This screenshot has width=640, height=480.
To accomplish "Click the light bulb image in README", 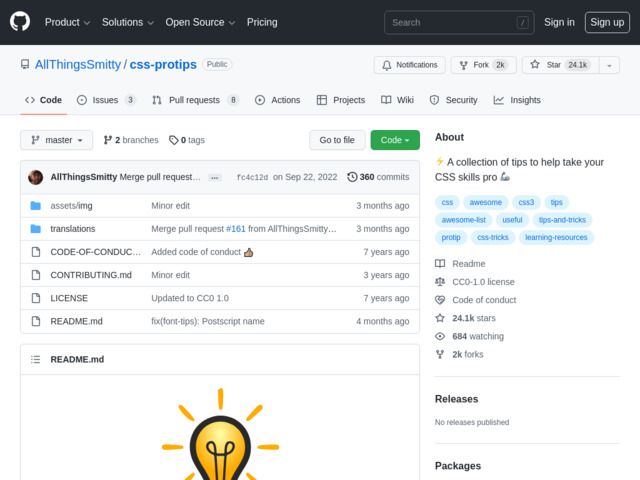I will click(220, 435).
